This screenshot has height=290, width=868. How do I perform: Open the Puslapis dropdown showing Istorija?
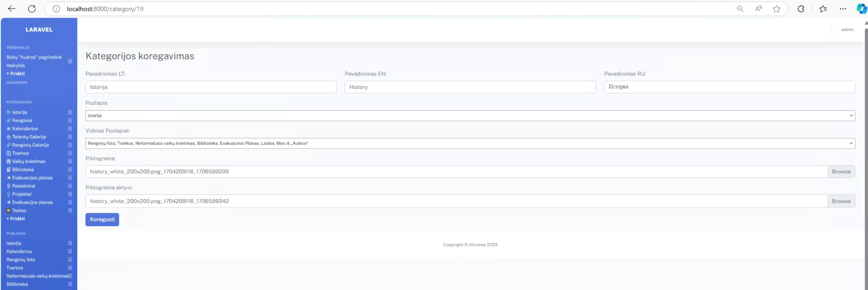coord(470,116)
